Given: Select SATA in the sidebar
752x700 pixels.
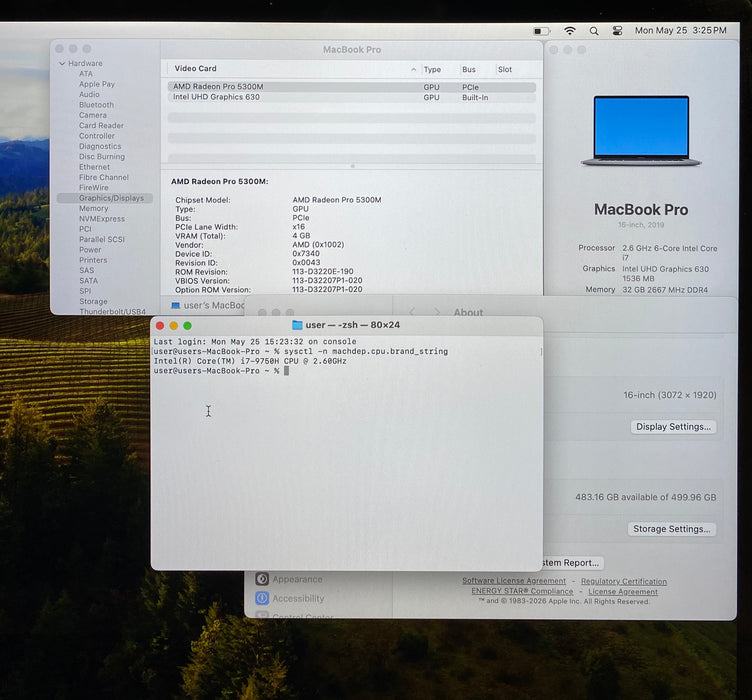Looking at the screenshot, I should coord(88,281).
